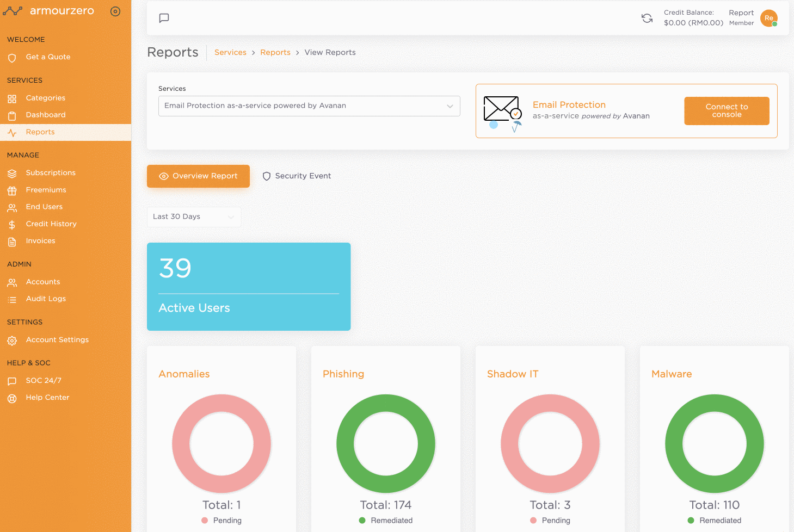Open the user avatar profile menu
Viewport: 794px width, 532px height.
coord(769,18)
